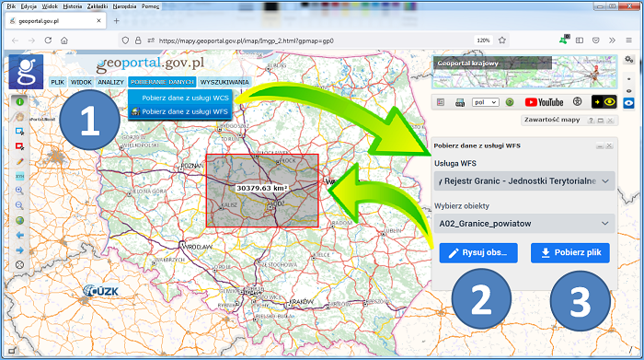Go to previous map view arrow
644x360 pixels.
(x=19, y=235)
